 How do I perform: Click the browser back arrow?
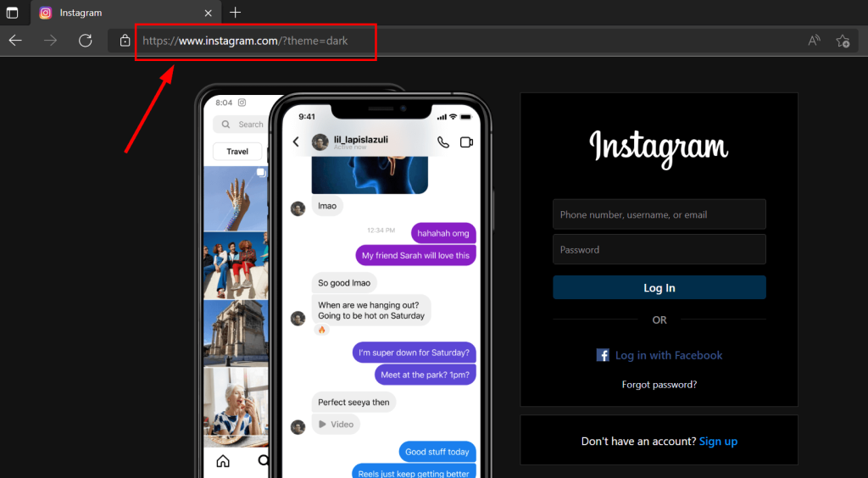tap(15, 41)
